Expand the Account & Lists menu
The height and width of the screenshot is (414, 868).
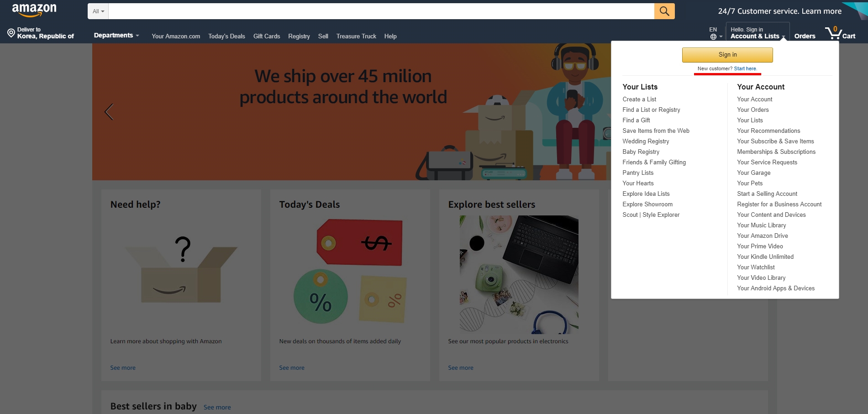tap(757, 33)
